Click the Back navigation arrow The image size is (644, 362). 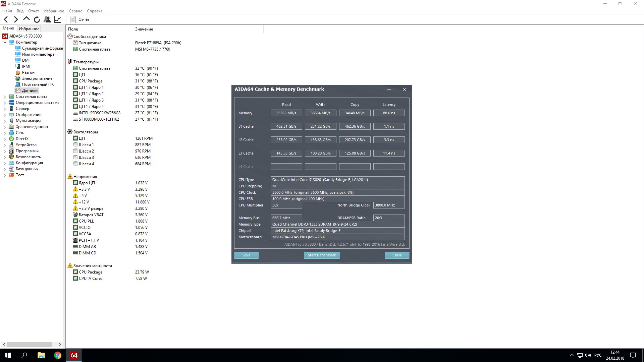pos(6,19)
